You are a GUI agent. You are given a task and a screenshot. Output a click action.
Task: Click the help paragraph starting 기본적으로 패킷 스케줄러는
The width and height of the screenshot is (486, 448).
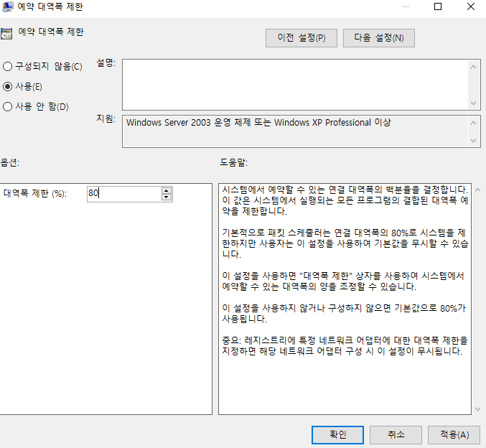(345, 243)
